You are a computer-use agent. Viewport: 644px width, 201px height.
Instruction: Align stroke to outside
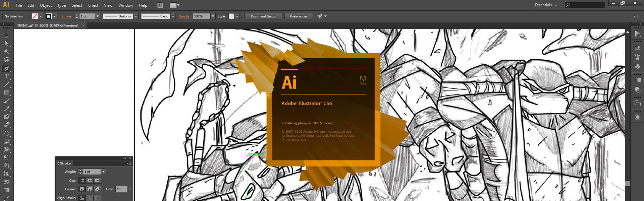tap(97, 198)
